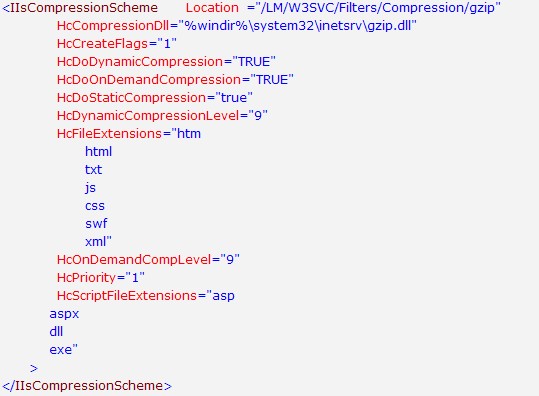Click the opening IIsCompressionScheme tag name
This screenshot has height=396, width=539.
point(84,8)
